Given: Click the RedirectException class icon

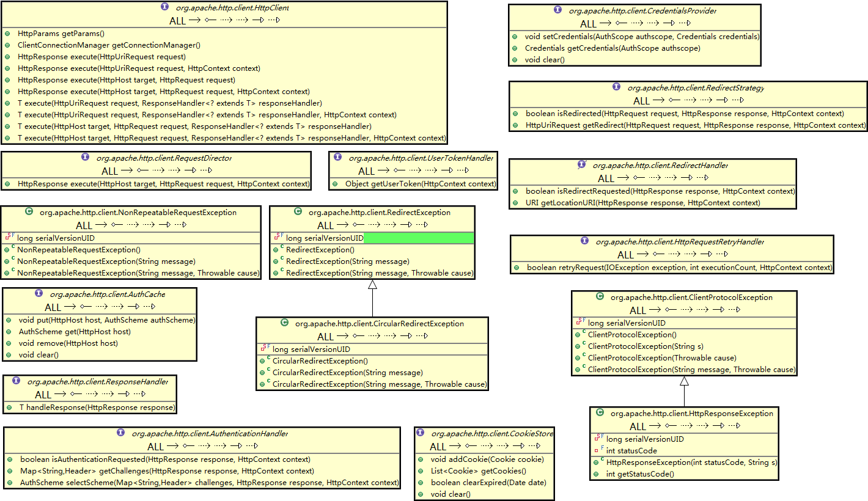Looking at the screenshot, I should pos(298,211).
